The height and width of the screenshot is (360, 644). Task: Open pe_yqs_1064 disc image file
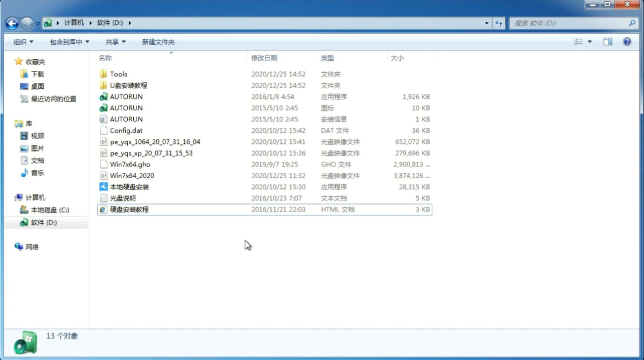(x=155, y=142)
